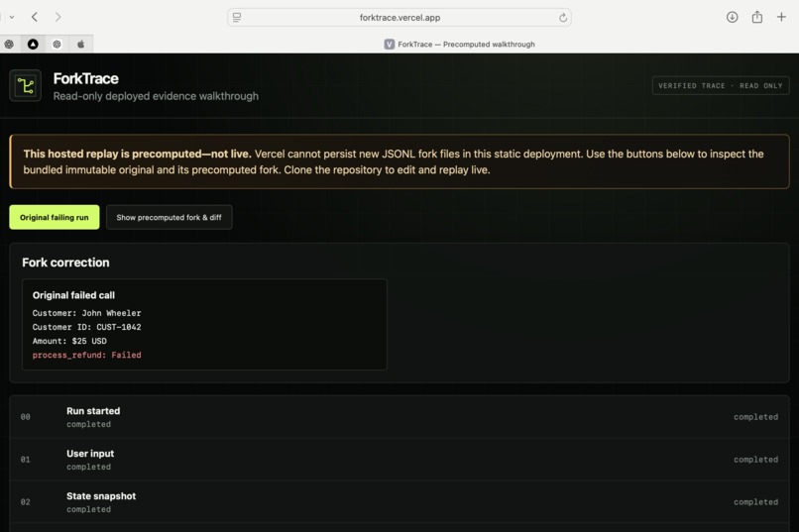The height and width of the screenshot is (532, 799).
Task: Click step number 01
Action: tap(26, 460)
